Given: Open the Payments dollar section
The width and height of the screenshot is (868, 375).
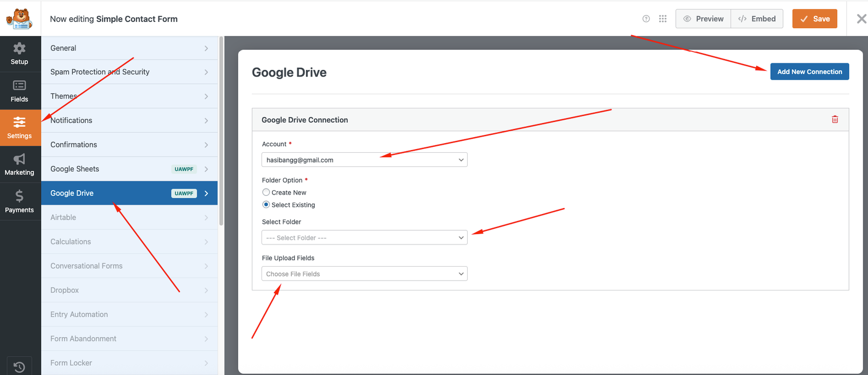Looking at the screenshot, I should (20, 202).
